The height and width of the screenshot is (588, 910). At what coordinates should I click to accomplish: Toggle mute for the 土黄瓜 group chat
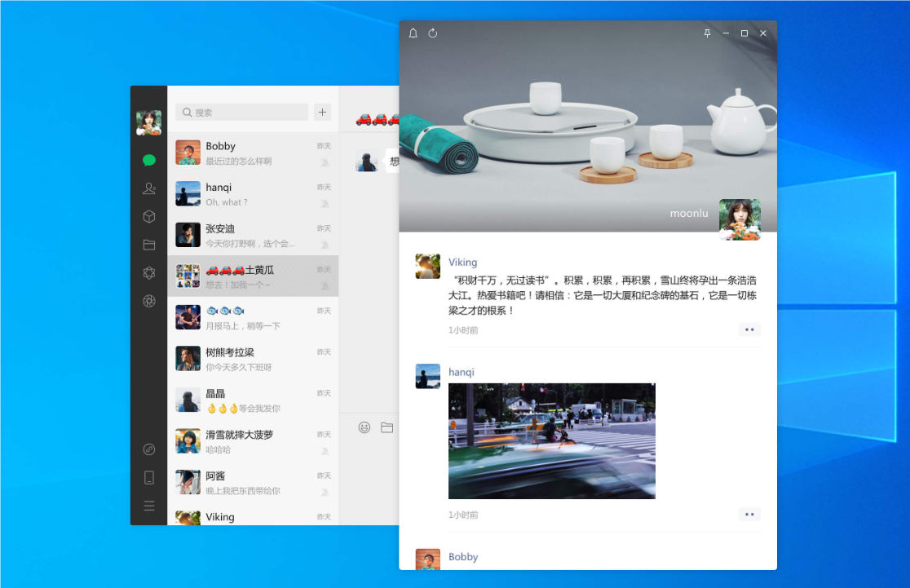[325, 287]
